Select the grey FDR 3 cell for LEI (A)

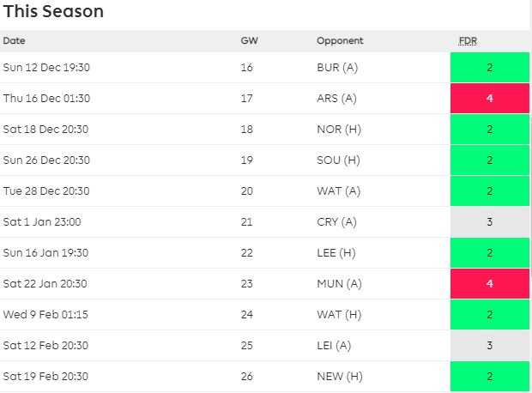click(489, 346)
